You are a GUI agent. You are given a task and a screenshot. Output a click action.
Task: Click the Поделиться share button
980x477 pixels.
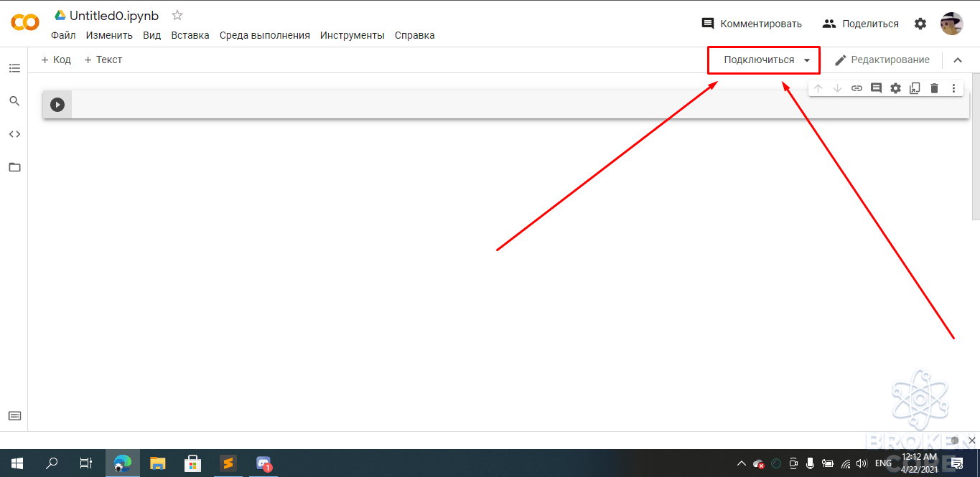[861, 24]
